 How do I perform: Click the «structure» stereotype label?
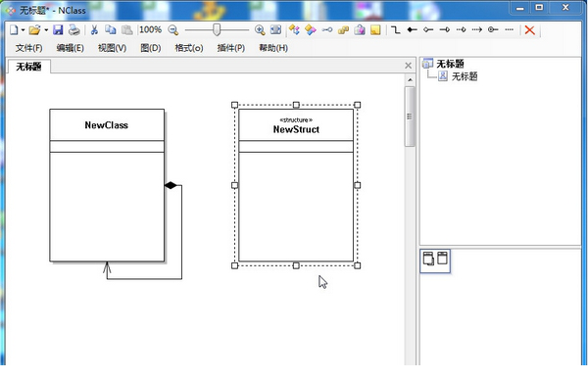pos(296,119)
